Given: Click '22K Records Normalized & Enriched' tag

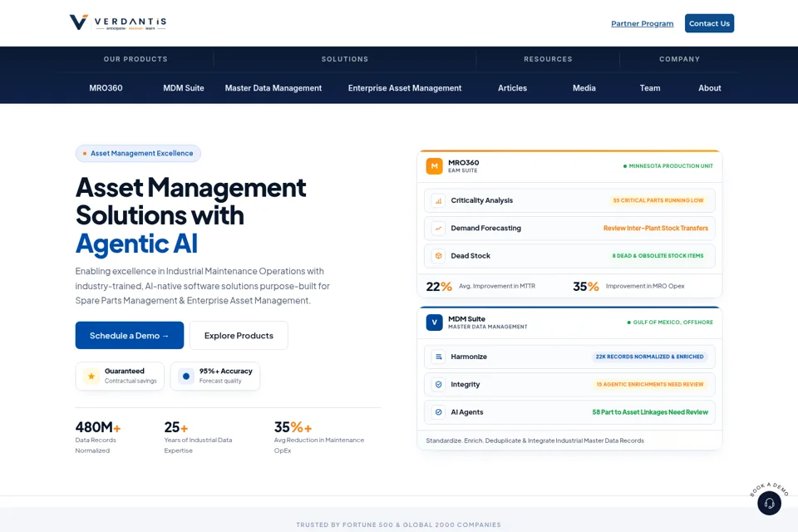Looking at the screenshot, I should click(x=649, y=357).
